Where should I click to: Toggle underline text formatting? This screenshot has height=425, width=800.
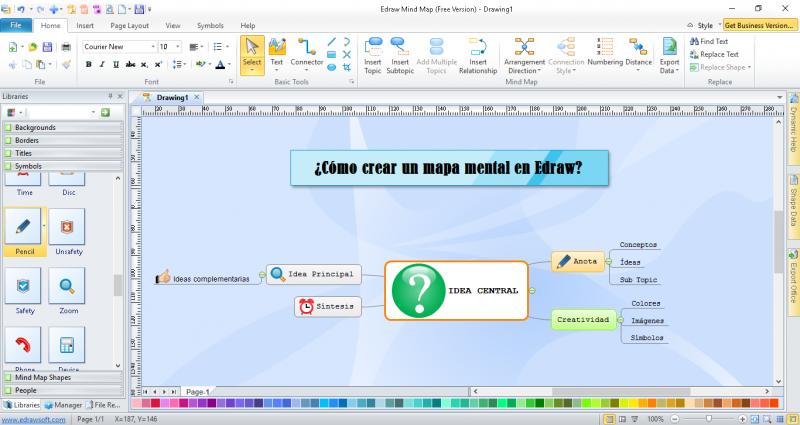pyautogui.click(x=116, y=64)
